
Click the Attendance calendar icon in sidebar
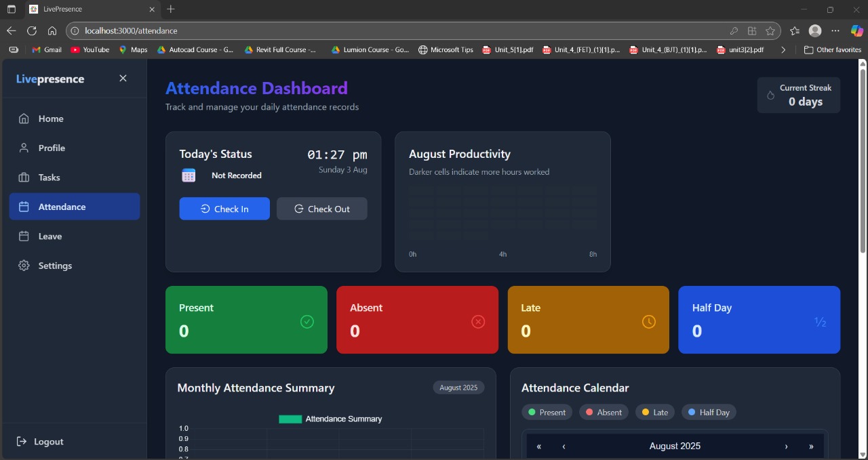(x=24, y=207)
